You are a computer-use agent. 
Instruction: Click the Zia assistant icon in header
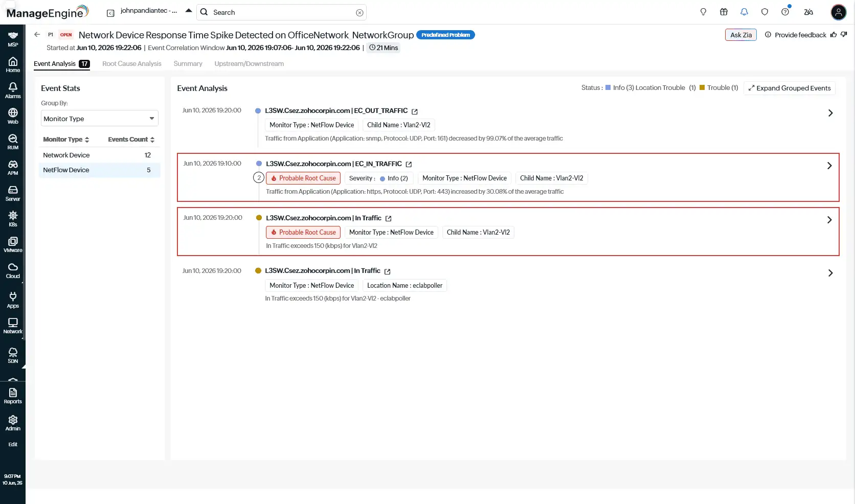[x=808, y=12]
